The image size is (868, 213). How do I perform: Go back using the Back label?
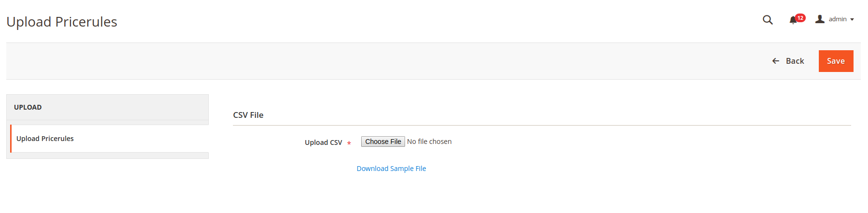(x=795, y=61)
